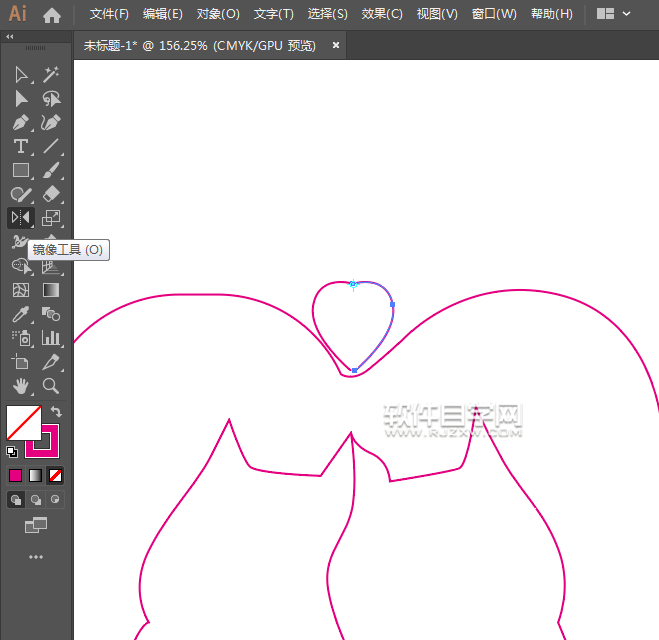The height and width of the screenshot is (640, 659).
Task: Open Edit Toolbar three-dots menu
Action: [36, 556]
